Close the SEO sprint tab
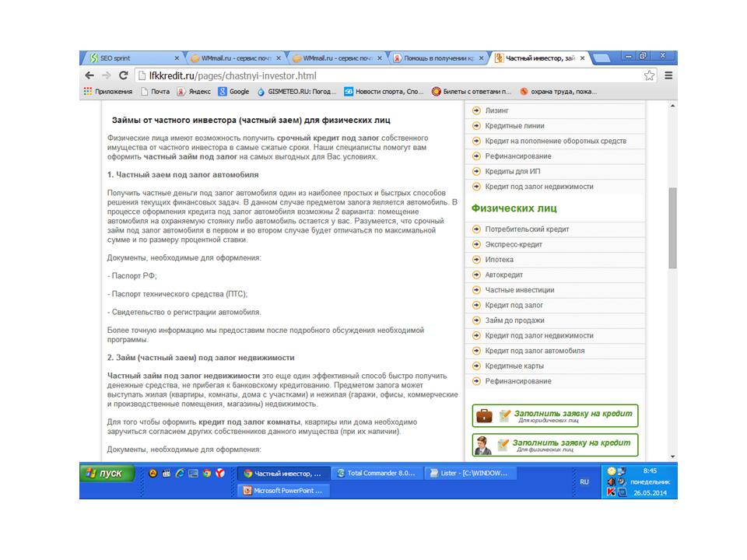 [177, 58]
